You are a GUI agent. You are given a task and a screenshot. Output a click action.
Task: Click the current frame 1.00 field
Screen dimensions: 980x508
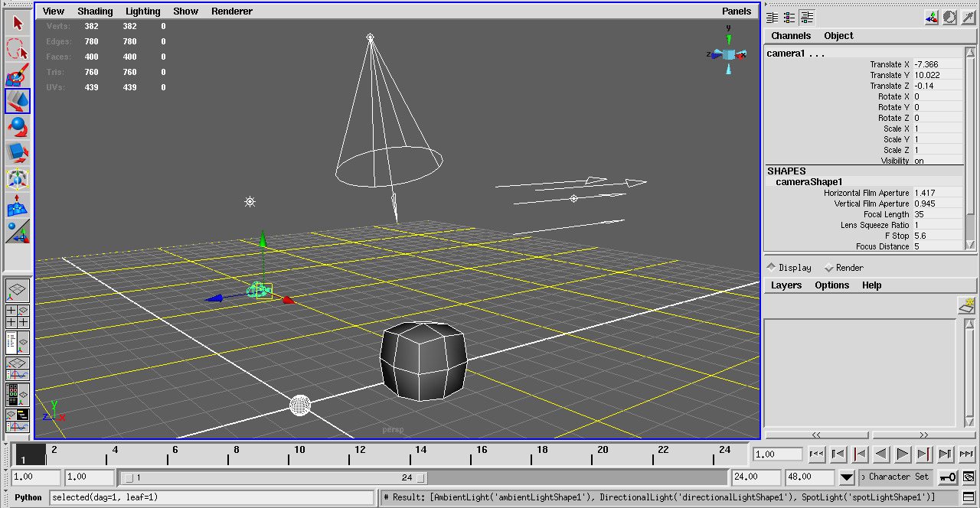(777, 454)
